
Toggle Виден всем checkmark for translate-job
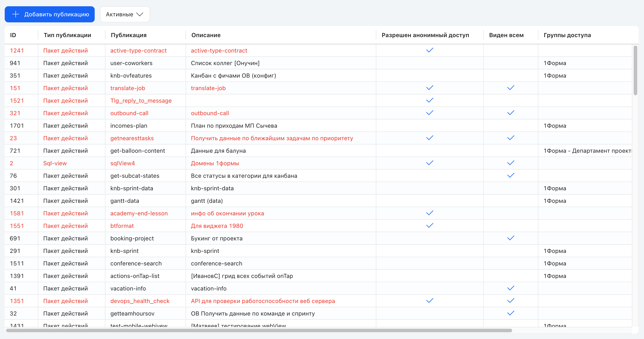point(511,88)
